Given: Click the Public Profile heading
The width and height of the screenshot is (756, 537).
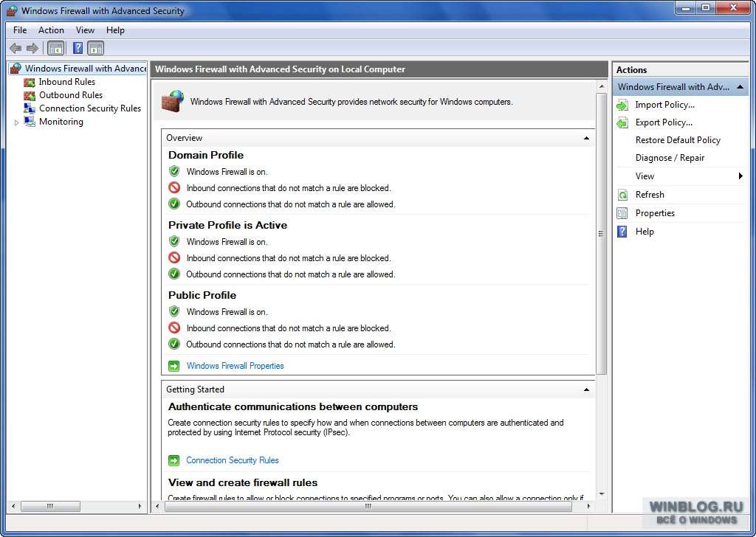Looking at the screenshot, I should tap(202, 295).
